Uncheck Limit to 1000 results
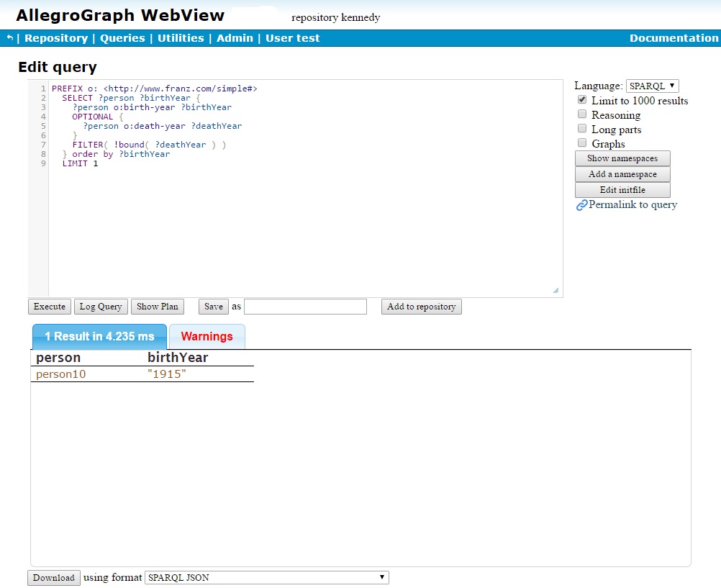This screenshot has width=721, height=588. [582, 100]
